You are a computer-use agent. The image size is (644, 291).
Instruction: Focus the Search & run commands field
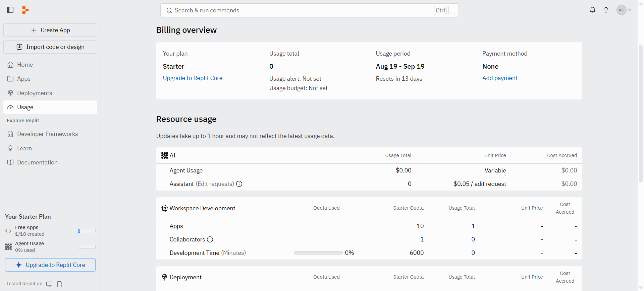click(309, 10)
